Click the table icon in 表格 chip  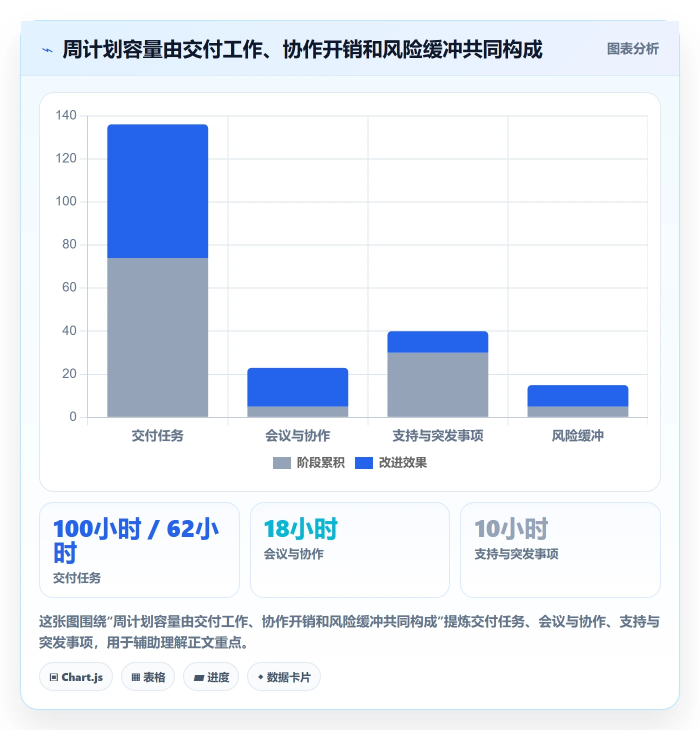pos(135,677)
